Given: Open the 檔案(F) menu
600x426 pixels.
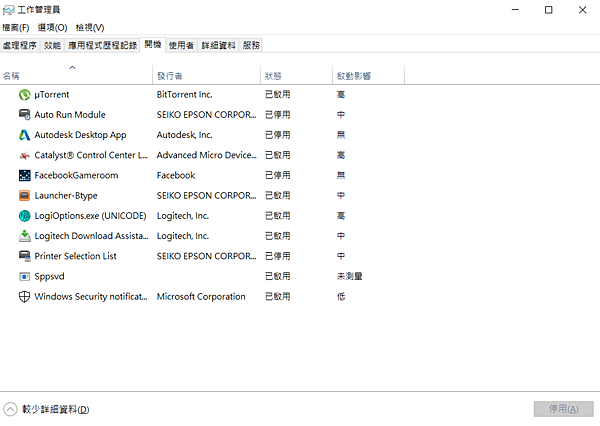Looking at the screenshot, I should (x=16, y=28).
